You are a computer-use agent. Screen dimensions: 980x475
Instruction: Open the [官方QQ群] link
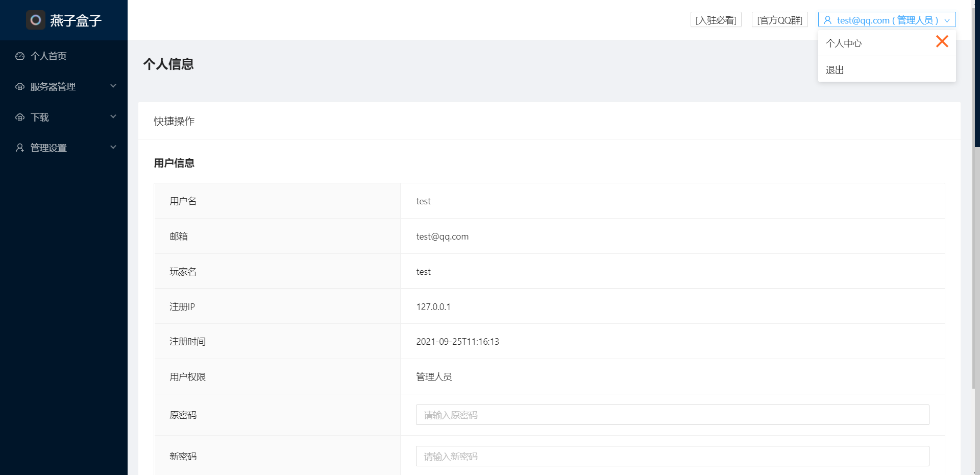[x=779, y=20]
